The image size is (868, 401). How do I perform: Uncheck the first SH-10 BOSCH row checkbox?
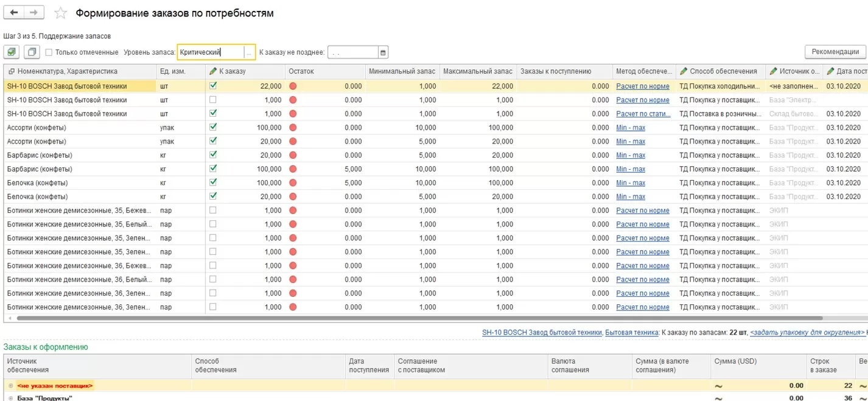click(x=212, y=86)
